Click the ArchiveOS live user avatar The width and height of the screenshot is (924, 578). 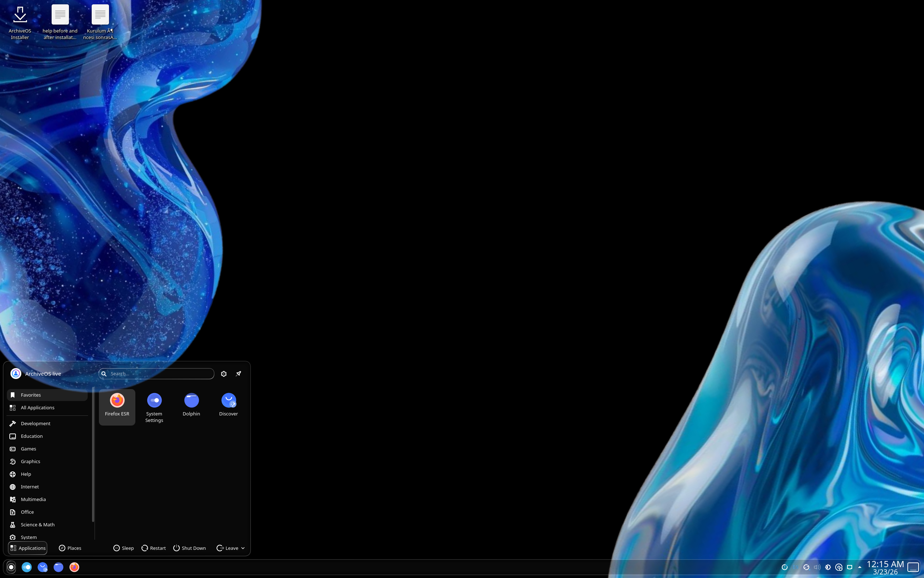click(x=16, y=374)
